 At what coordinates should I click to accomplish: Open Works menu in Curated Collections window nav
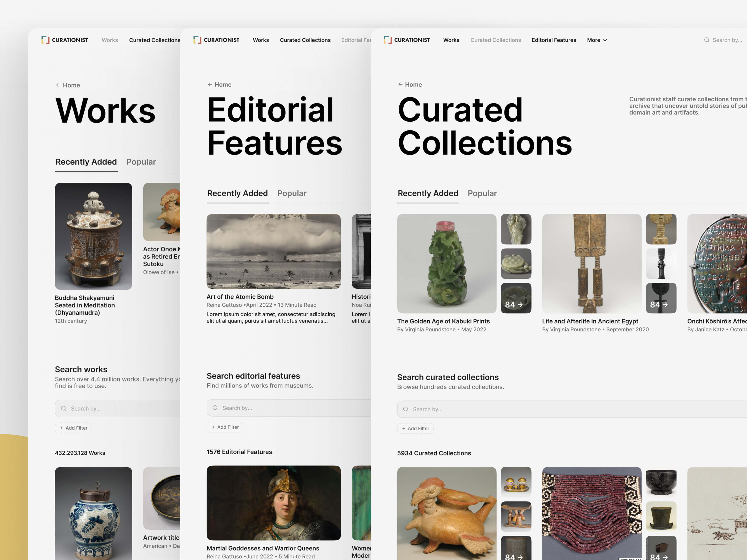point(451,40)
